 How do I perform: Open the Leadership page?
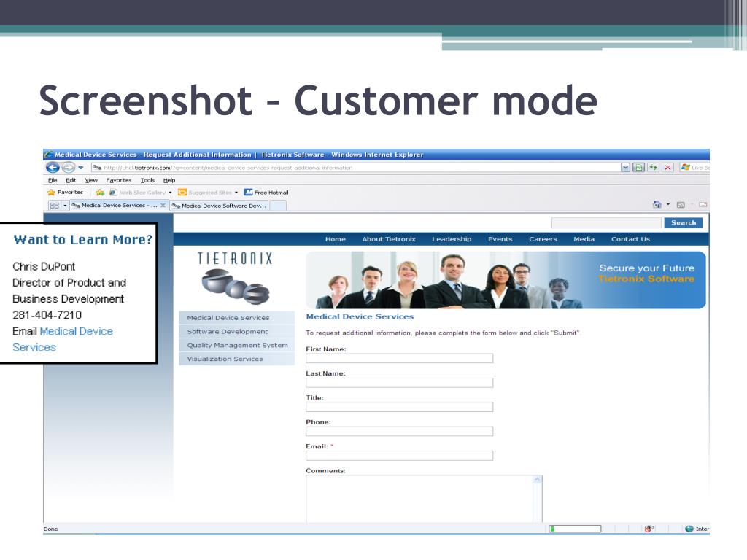point(452,239)
